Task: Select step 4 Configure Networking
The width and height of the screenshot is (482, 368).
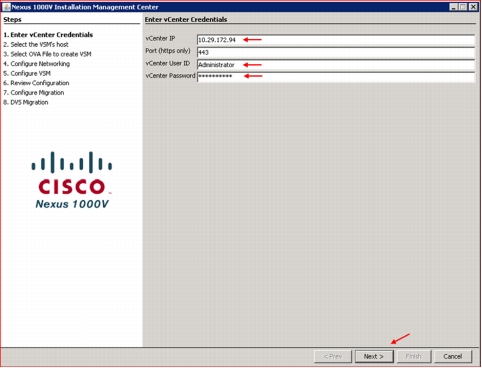Action: point(36,64)
